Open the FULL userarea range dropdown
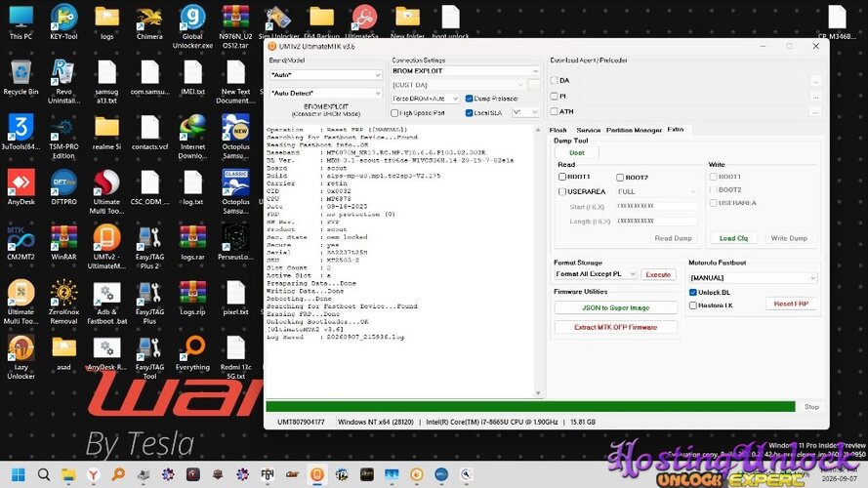 [656, 191]
